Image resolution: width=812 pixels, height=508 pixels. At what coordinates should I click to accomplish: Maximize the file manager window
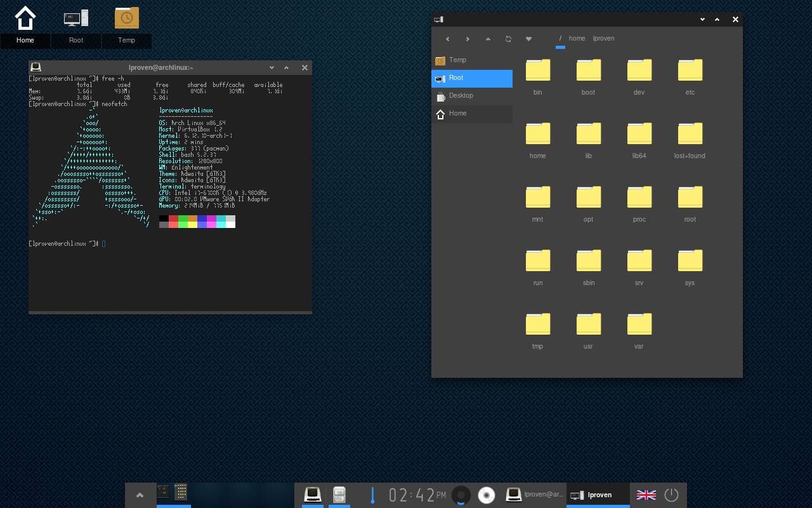coord(717,20)
